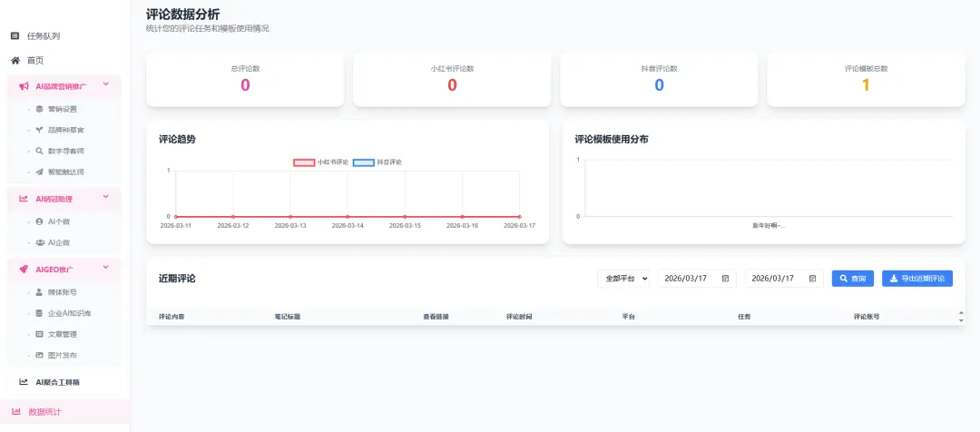Click the 2026-03-11 data point on trend chart

pyautogui.click(x=176, y=216)
